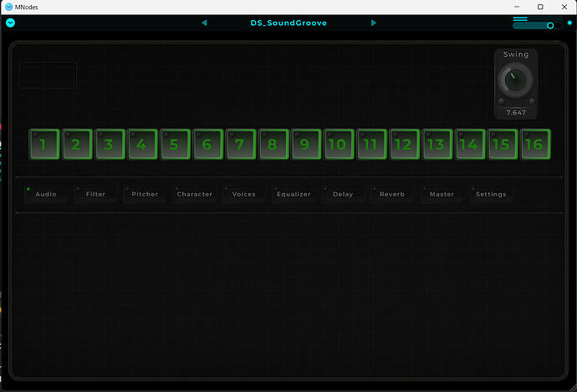
Task: Click the top-right volume slider handle
Action: pyautogui.click(x=550, y=25)
